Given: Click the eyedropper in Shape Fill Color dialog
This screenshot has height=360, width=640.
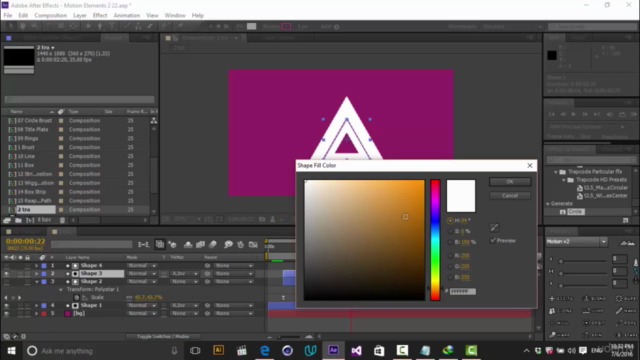Looking at the screenshot, I should [494, 228].
